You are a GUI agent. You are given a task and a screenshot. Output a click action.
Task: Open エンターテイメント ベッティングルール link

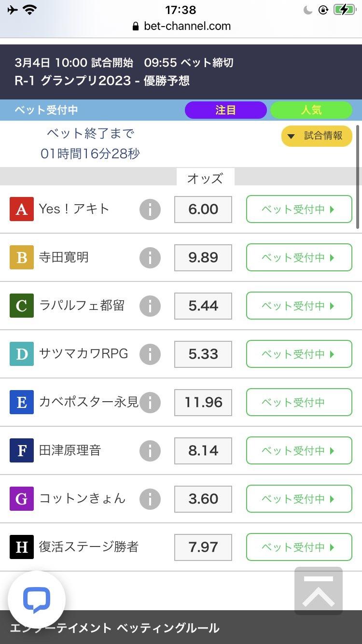(114, 628)
